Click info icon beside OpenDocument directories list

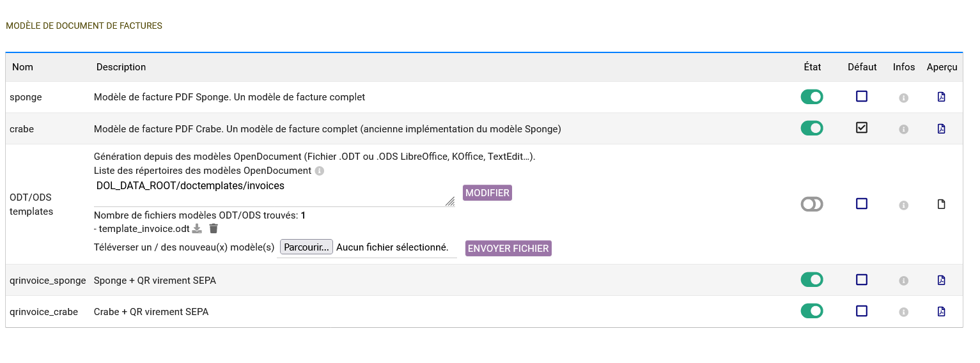(x=320, y=171)
